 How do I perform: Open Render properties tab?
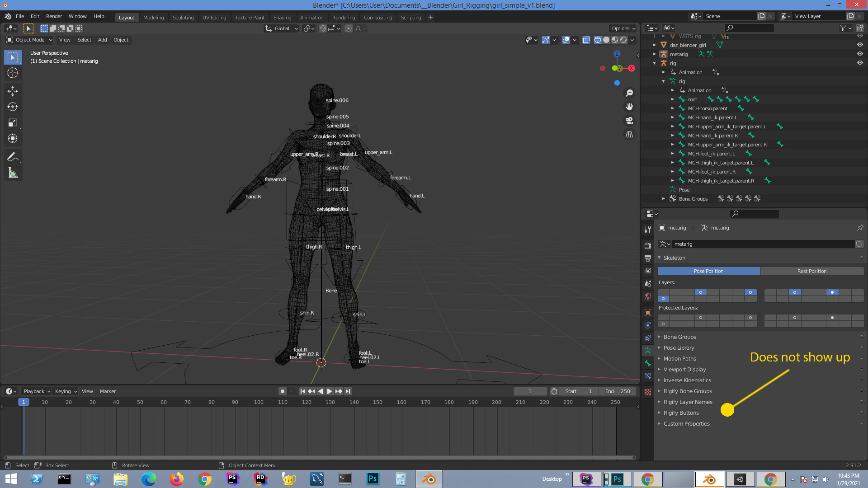[648, 245]
